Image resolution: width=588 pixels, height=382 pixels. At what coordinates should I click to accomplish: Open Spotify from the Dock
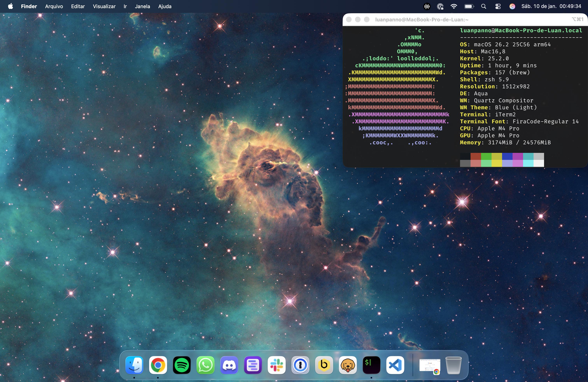(x=182, y=365)
